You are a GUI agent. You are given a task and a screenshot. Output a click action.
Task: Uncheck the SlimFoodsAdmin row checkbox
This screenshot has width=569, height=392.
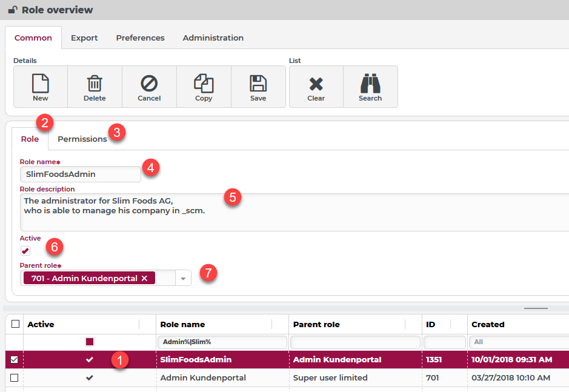pos(15,360)
